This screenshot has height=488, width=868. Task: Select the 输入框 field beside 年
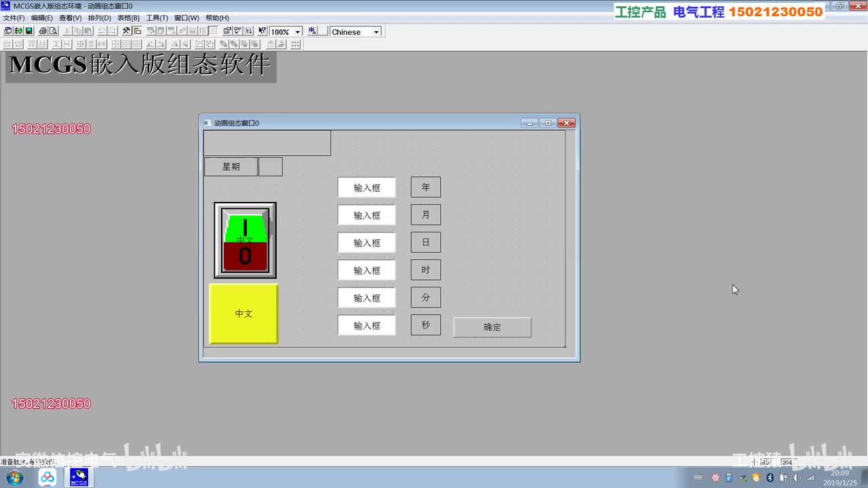[x=367, y=188]
